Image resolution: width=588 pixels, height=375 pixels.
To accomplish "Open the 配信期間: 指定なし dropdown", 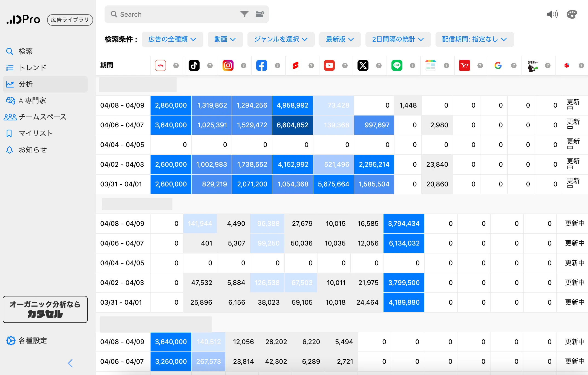I will pos(475,39).
